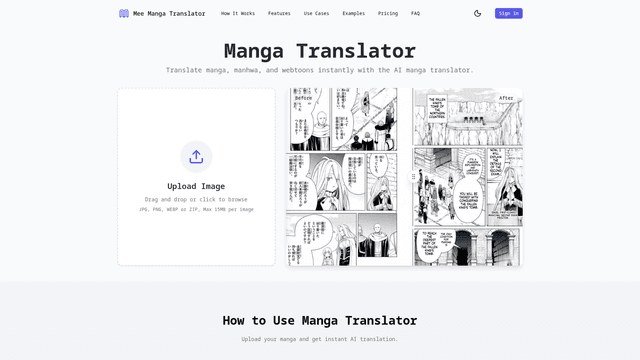The image size is (640, 360).
Task: Open the How It Works nav item
Action: pyautogui.click(x=238, y=13)
